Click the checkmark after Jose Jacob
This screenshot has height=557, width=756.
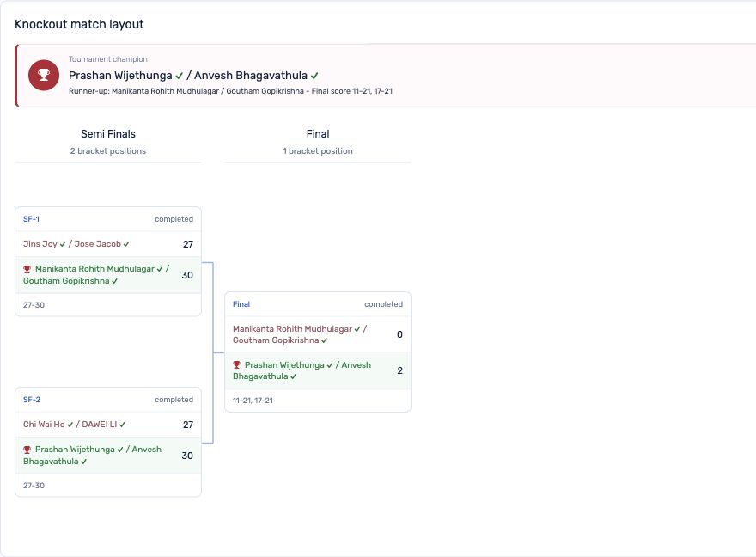[x=126, y=244]
